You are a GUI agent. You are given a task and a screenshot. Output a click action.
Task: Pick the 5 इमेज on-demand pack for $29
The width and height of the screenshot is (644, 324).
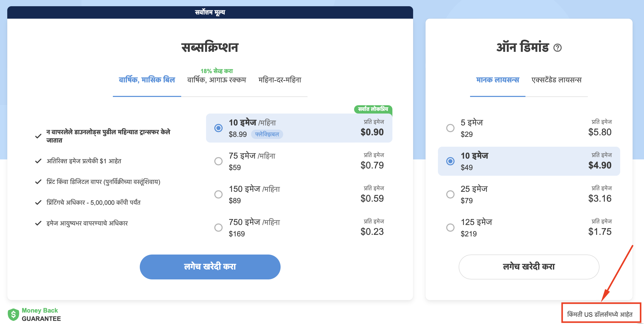pos(451,128)
